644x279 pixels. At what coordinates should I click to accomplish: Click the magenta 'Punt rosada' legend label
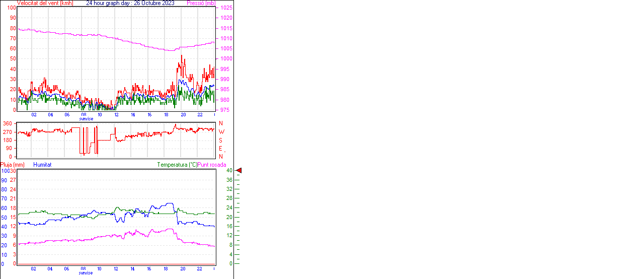point(212,165)
